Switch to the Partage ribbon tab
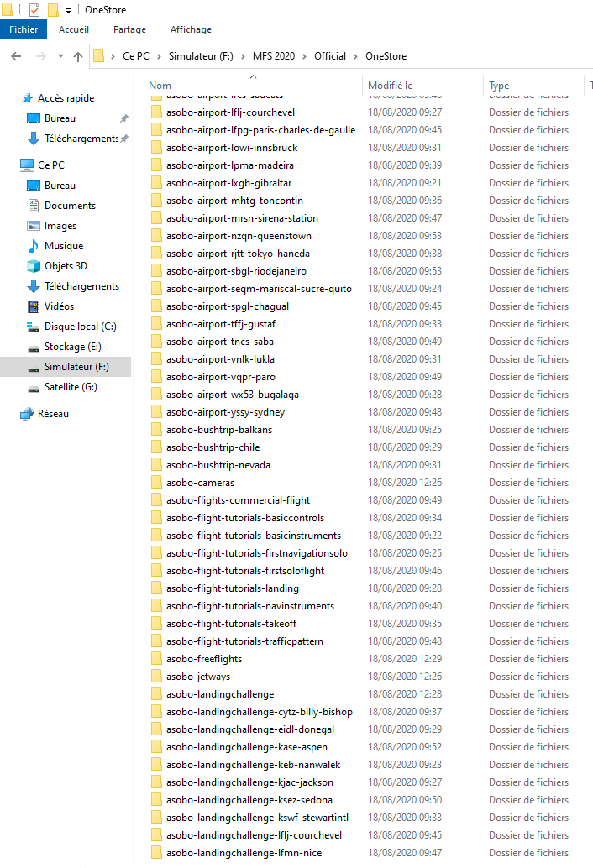Image resolution: width=593 pixels, height=868 pixels. (x=129, y=29)
